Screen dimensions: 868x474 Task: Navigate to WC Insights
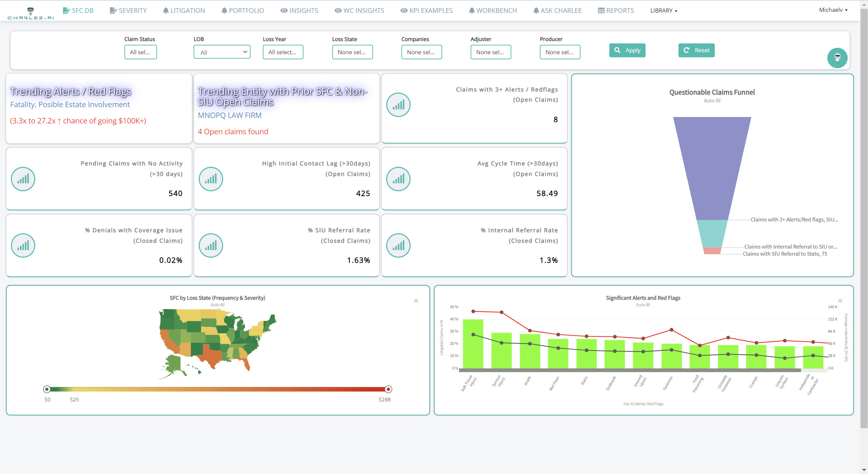click(359, 11)
